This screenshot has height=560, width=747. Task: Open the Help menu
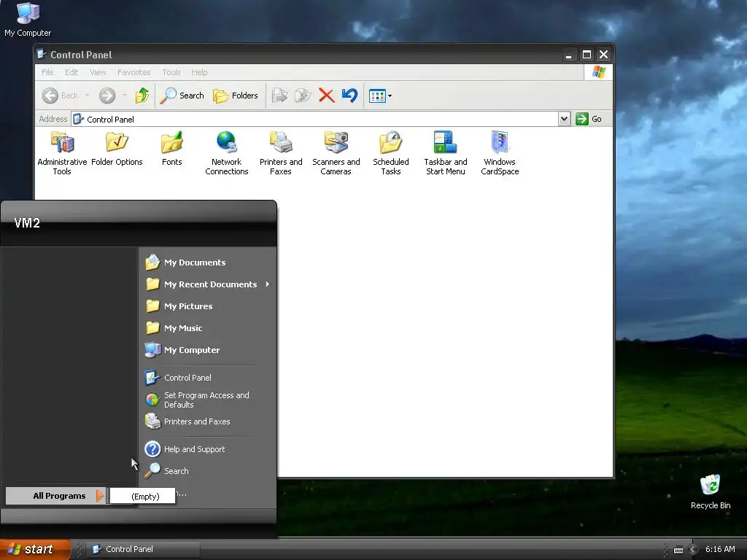[200, 72]
